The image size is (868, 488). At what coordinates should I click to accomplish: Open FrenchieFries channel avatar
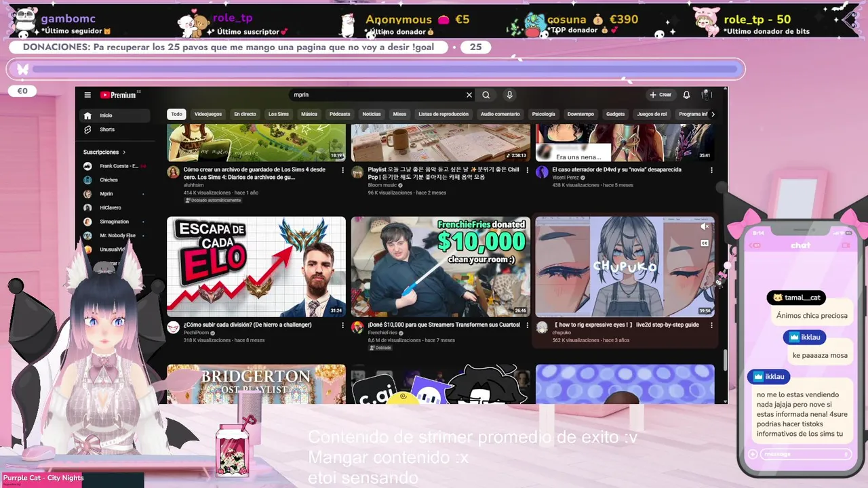(357, 327)
